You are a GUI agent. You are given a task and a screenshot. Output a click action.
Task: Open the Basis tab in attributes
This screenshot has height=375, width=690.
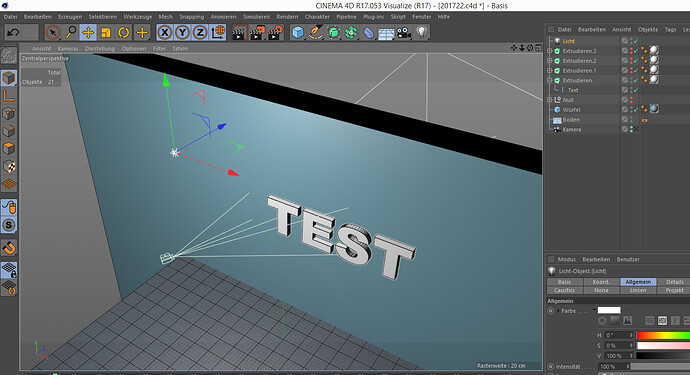565,282
